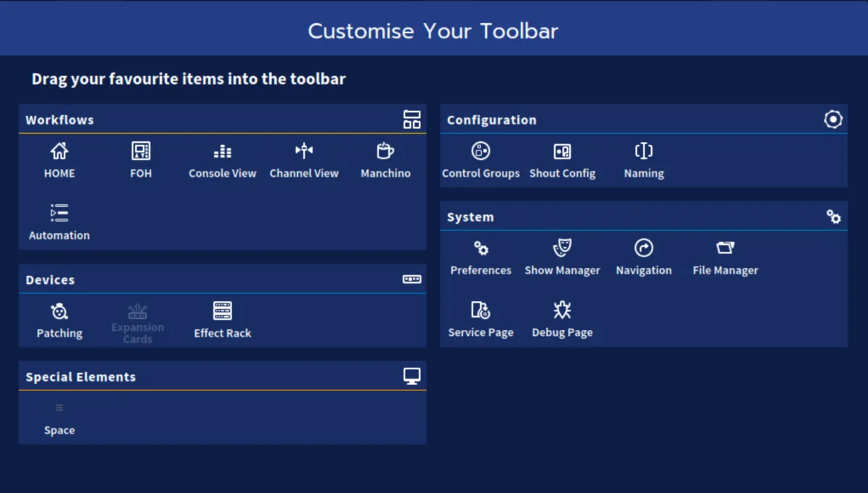Select the Console View icon

pos(223,151)
